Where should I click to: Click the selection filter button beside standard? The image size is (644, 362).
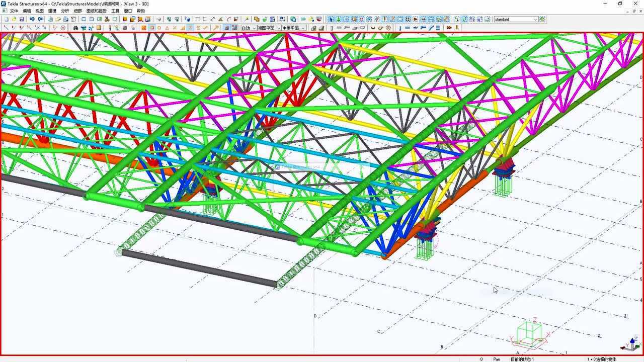(542, 19)
